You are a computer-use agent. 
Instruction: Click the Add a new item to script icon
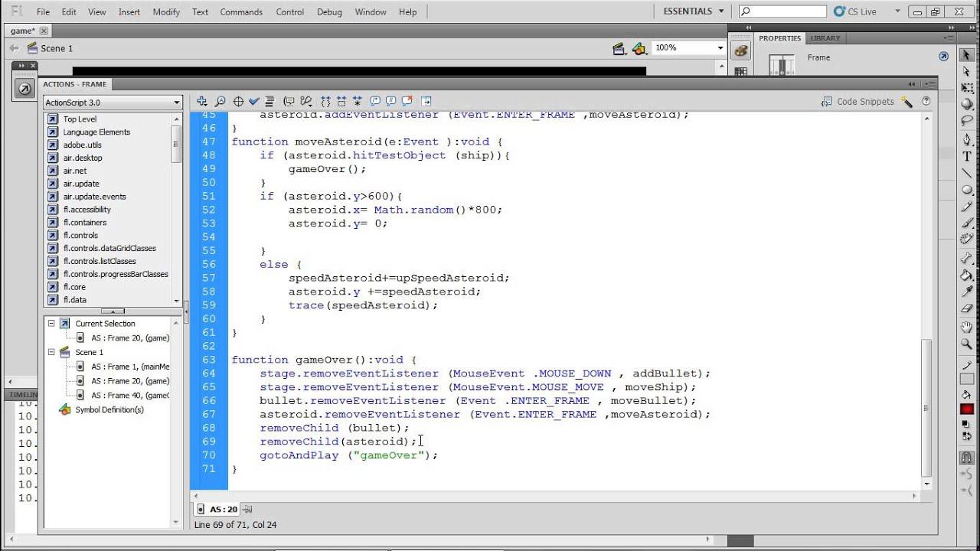click(x=202, y=101)
